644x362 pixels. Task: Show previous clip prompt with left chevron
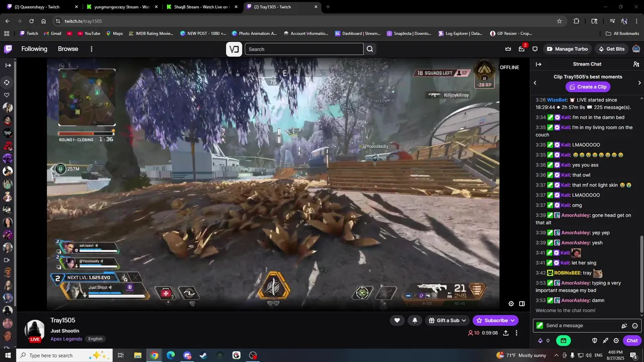(x=535, y=82)
